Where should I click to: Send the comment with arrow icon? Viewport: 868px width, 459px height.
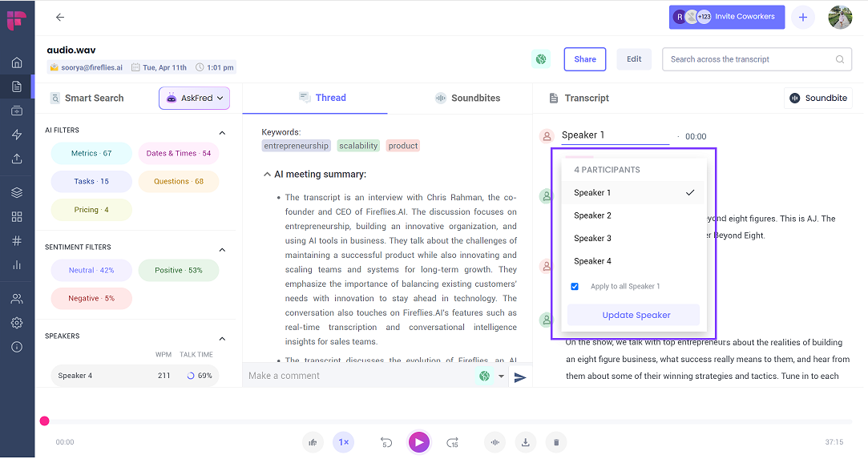[x=520, y=377]
